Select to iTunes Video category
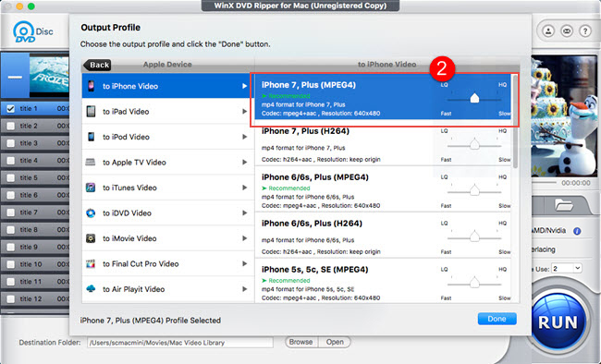This screenshot has width=601, height=364. 168,188
